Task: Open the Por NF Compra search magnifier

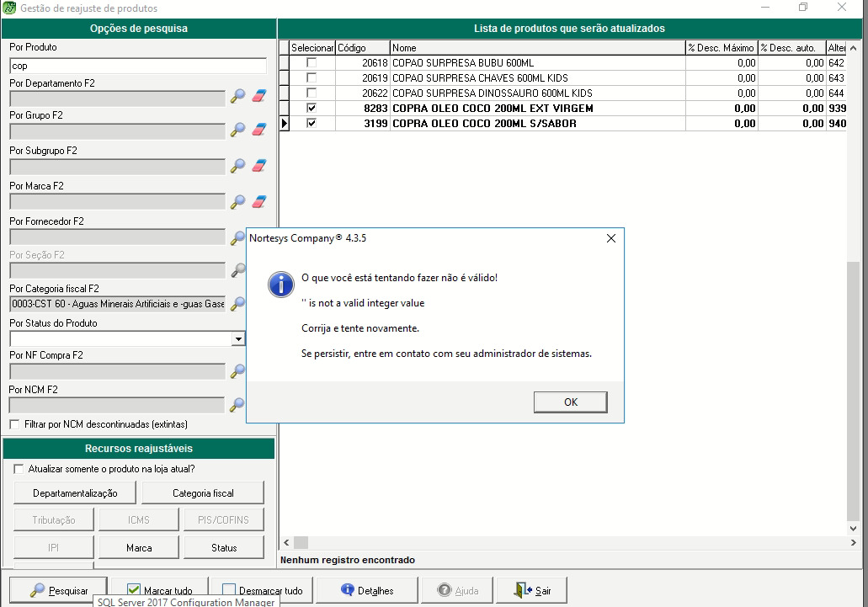Action: tap(238, 370)
